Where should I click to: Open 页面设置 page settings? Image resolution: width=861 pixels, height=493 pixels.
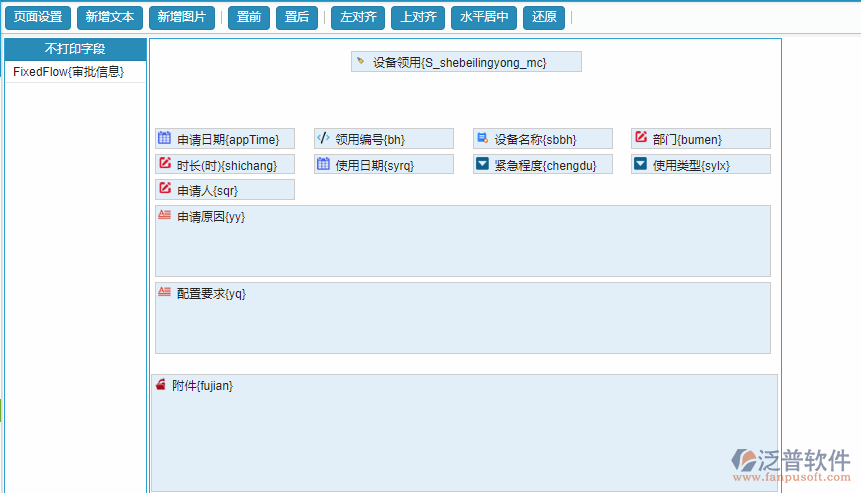(x=38, y=17)
